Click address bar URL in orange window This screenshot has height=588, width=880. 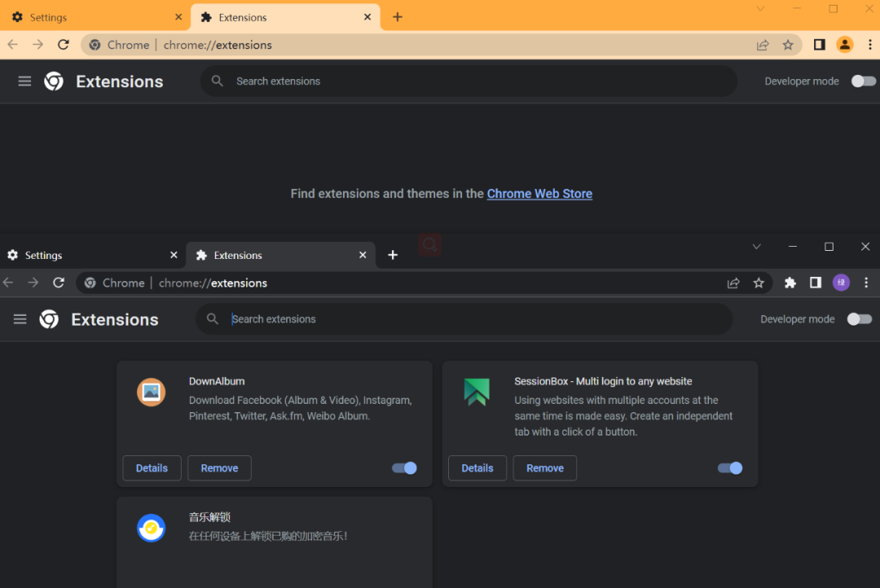pos(218,45)
